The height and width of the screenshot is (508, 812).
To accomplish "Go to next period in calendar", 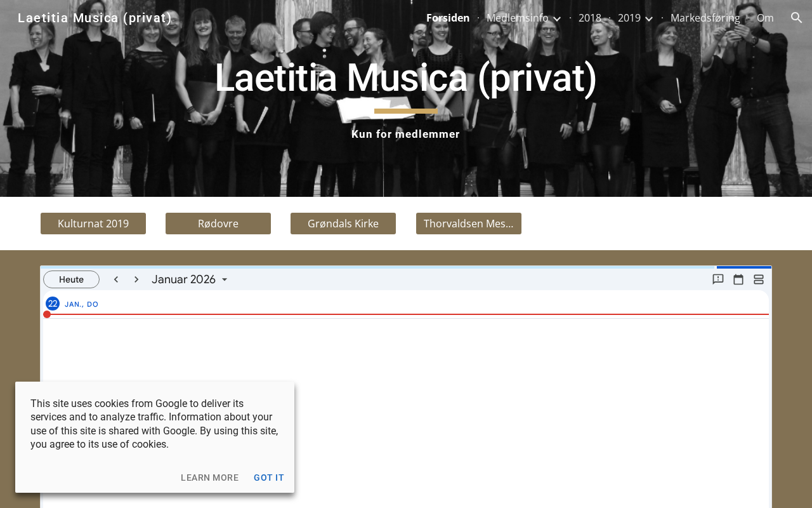I will [136, 279].
